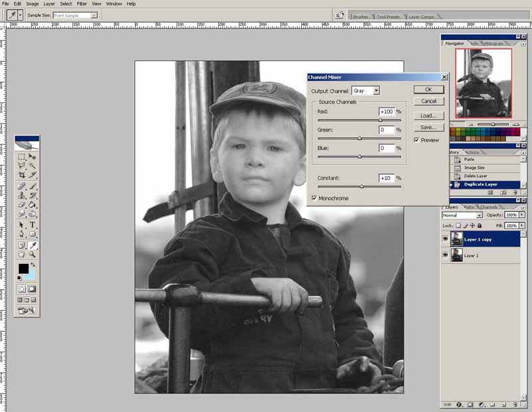
Task: Click the Constant value input field
Action: (x=386, y=178)
